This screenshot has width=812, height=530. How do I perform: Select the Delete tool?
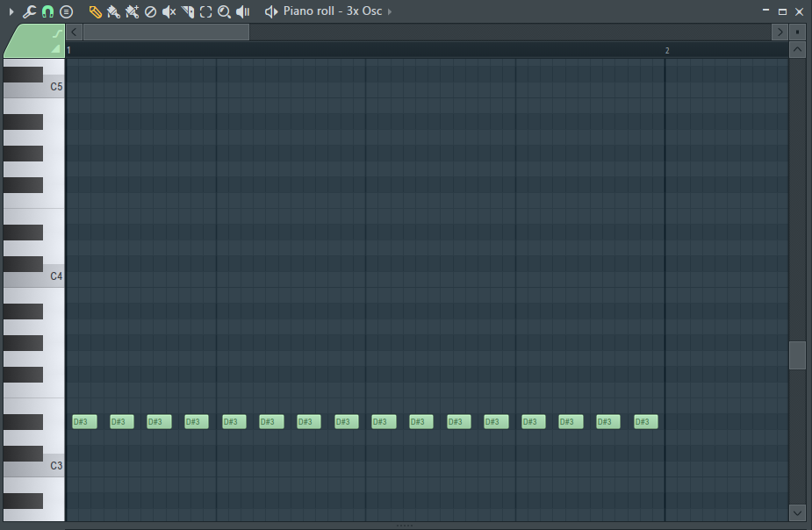point(150,11)
